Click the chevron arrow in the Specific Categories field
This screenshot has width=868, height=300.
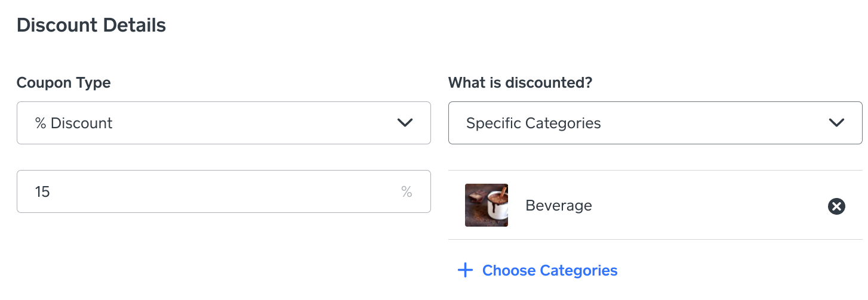point(836,123)
